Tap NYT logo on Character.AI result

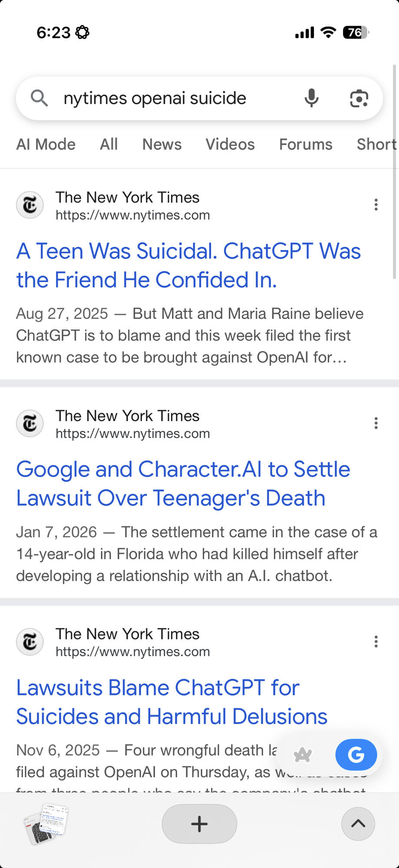30,423
